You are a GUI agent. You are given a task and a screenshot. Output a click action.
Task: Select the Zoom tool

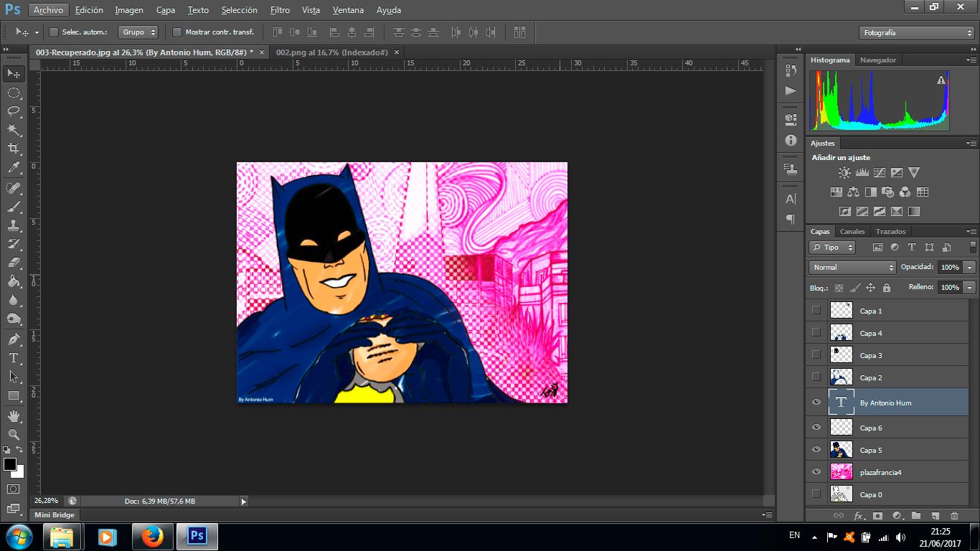(14, 435)
